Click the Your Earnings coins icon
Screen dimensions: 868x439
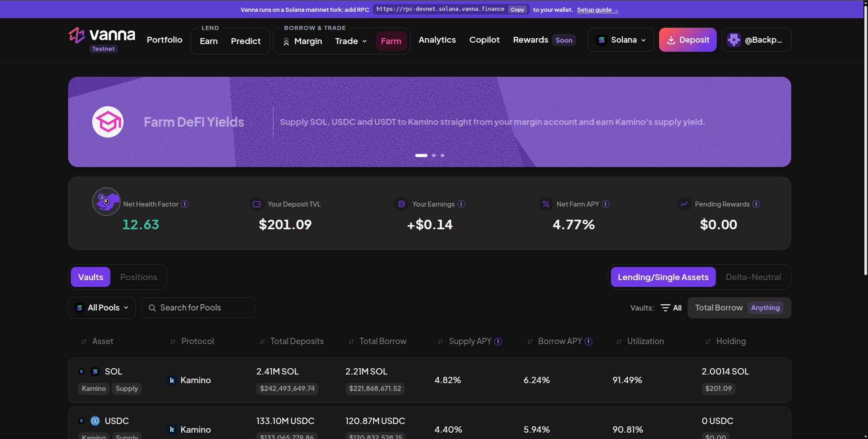402,204
